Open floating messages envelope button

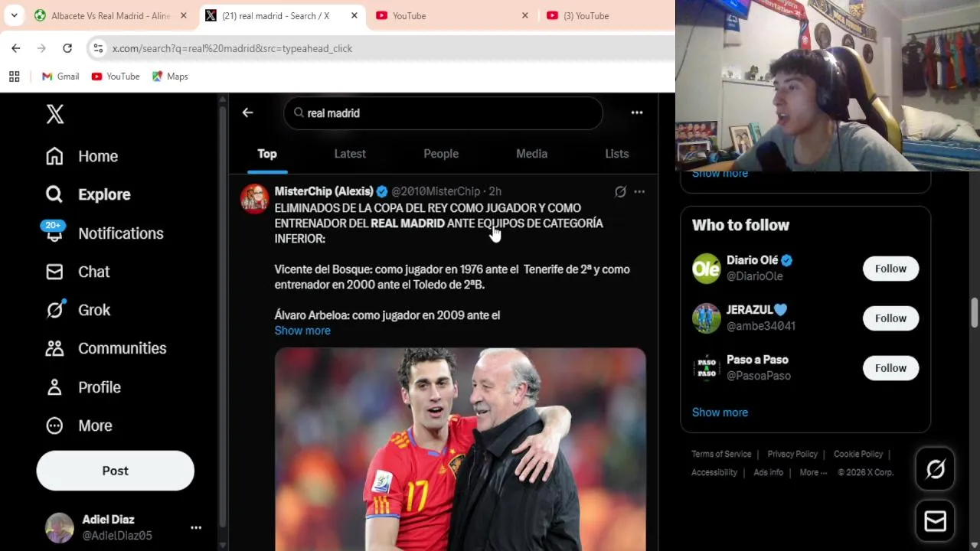936,522
